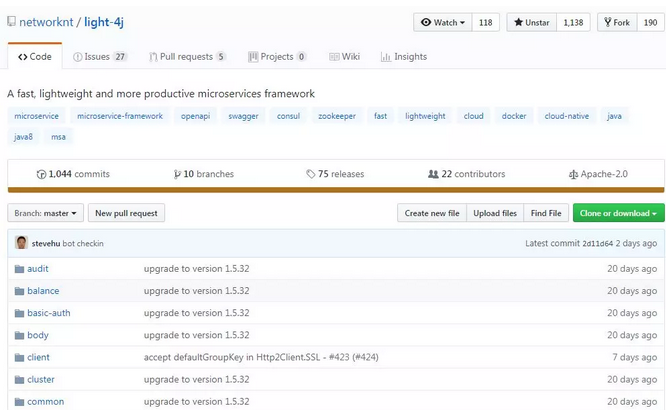Image resolution: width=666 pixels, height=410 pixels.
Task: Open the Clone or download dropdown
Action: (618, 213)
